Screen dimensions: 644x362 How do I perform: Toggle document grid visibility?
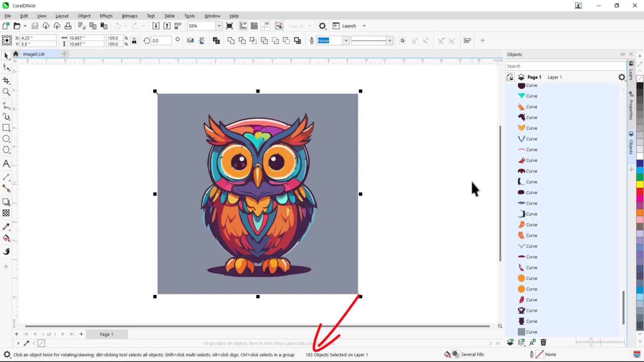(x=254, y=26)
